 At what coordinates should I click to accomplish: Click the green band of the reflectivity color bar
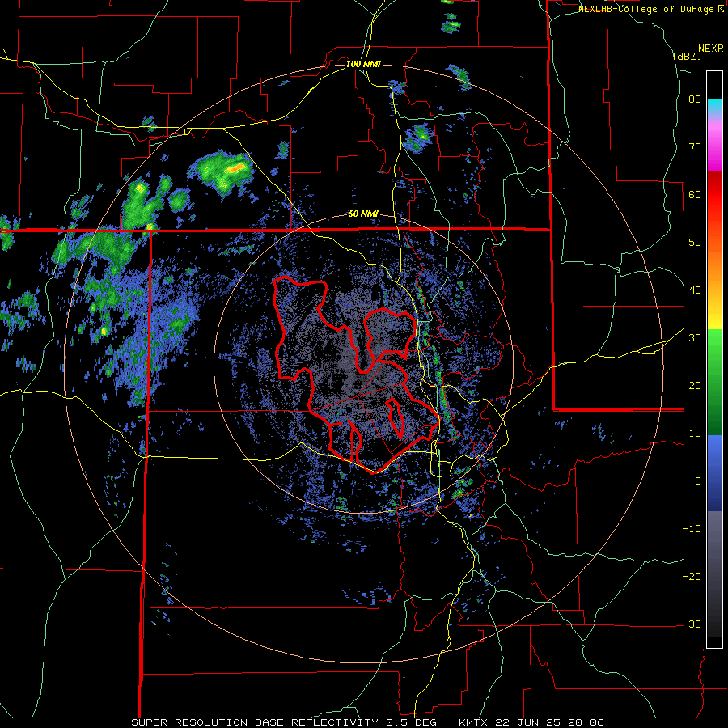click(714, 382)
